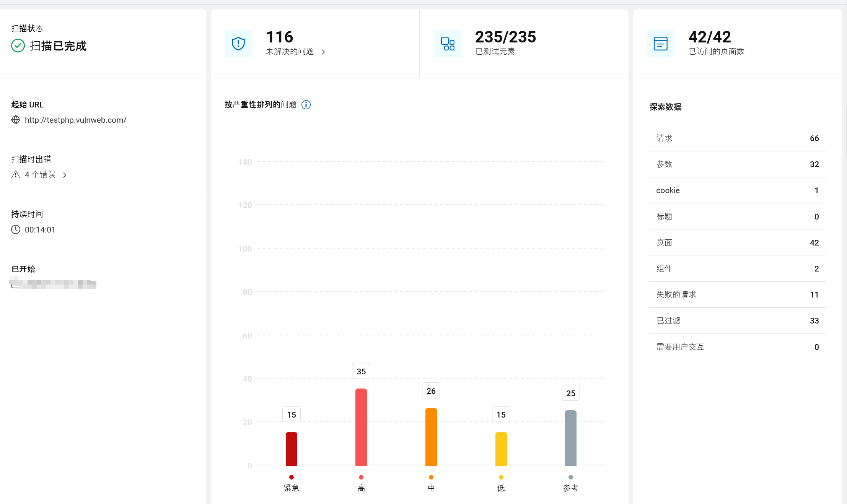Click the 26 value label above 中 bar

[431, 391]
